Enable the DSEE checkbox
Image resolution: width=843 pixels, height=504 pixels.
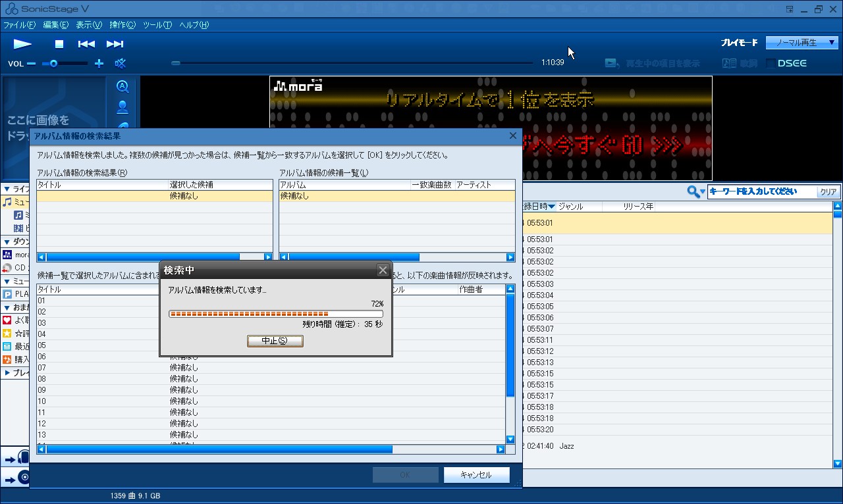(x=771, y=63)
